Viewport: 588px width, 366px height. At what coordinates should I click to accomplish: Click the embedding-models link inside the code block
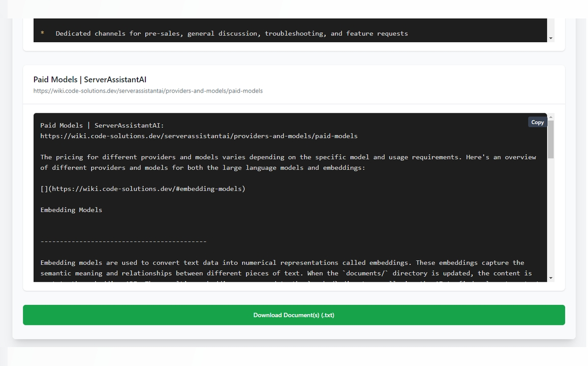[143, 189]
